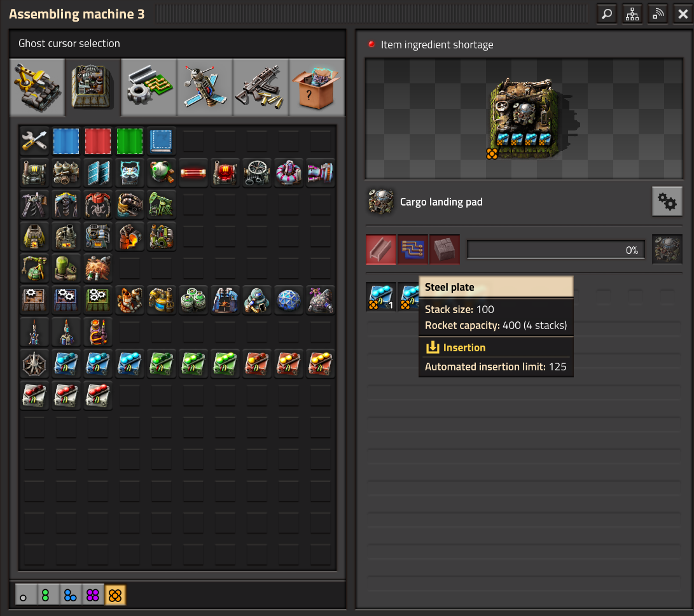Select the steel furnace item

click(66, 237)
